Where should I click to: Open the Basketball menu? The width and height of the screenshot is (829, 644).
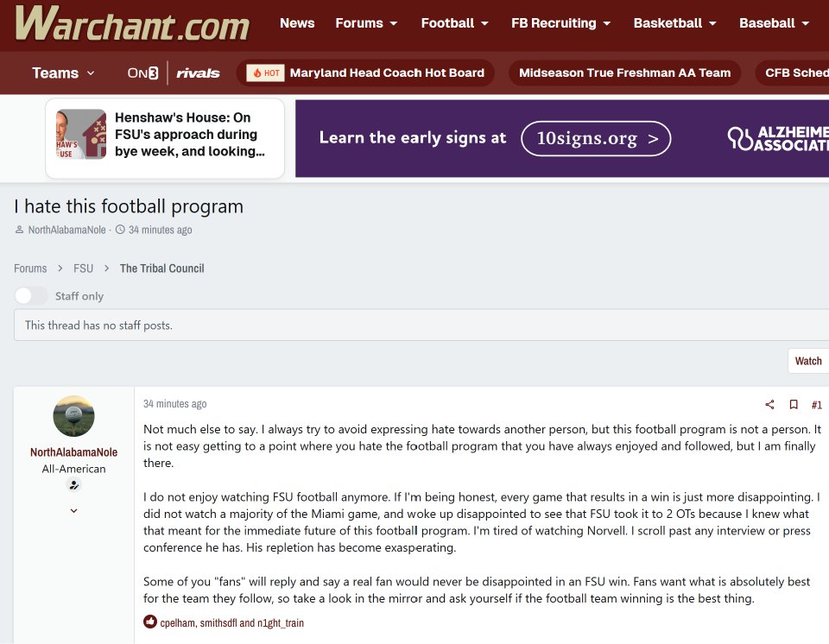(x=674, y=23)
